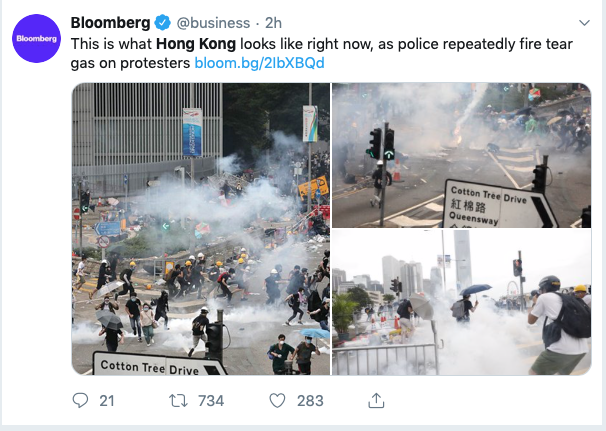
Task: View the large left protest photo
Action: tap(201, 229)
